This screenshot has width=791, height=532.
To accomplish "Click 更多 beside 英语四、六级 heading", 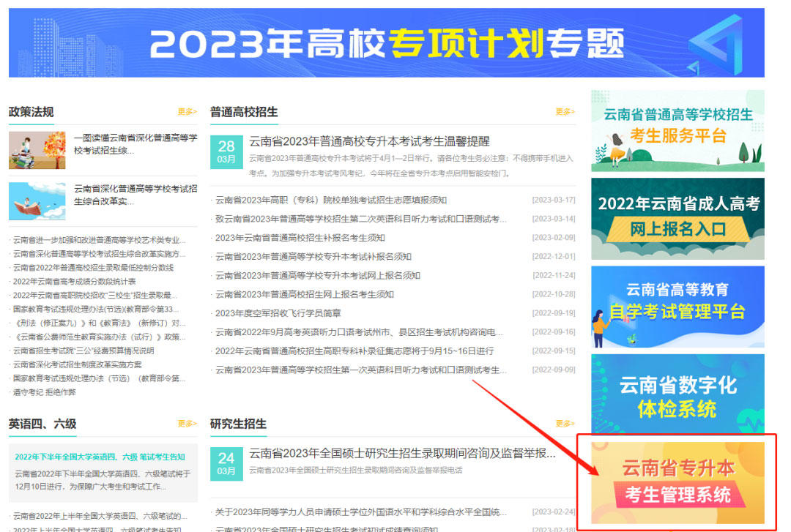I will click(x=187, y=424).
